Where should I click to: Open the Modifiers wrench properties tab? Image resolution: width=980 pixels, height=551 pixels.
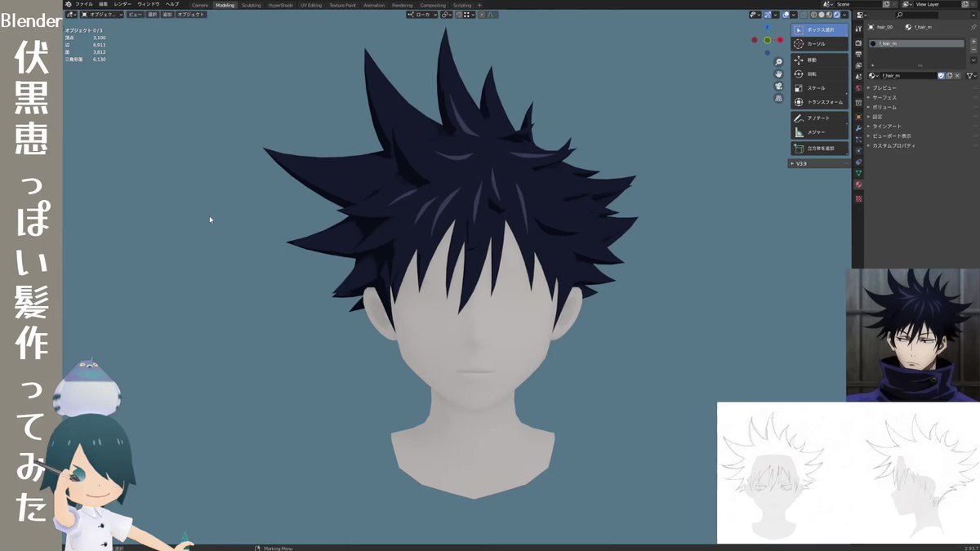pos(858,127)
